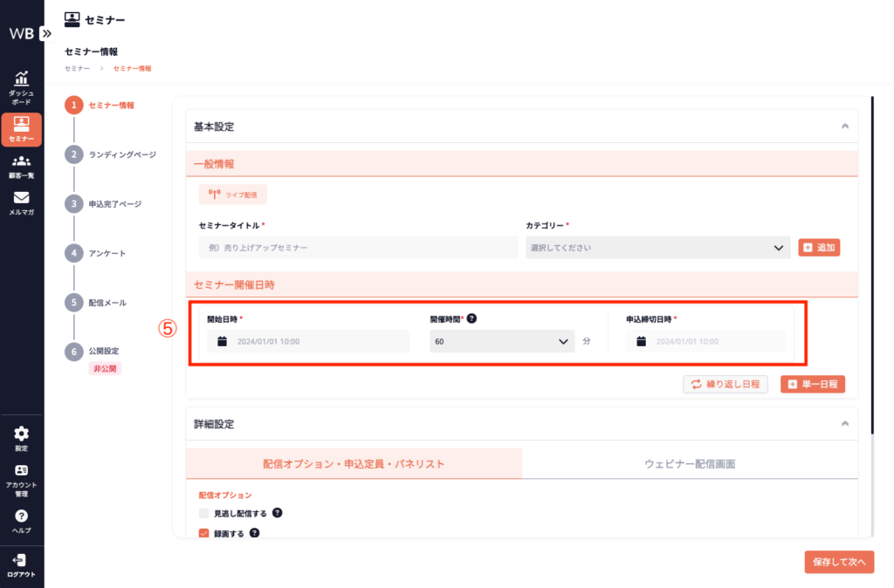Viewport: 894px width, 588px height.
Task: Switch to the ウェビナー配信画面 tab
Action: click(690, 464)
